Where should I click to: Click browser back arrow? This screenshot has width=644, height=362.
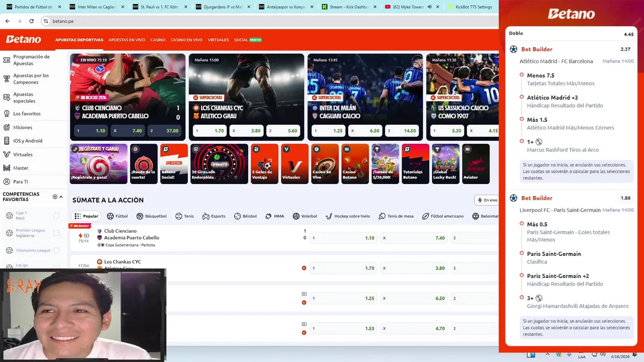[x=7, y=21]
